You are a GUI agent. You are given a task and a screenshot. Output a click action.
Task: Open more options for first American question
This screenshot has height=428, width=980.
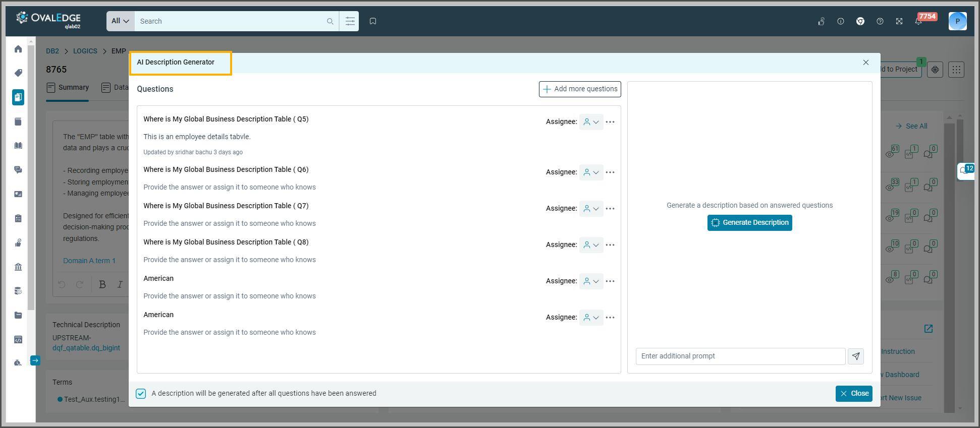coord(610,281)
